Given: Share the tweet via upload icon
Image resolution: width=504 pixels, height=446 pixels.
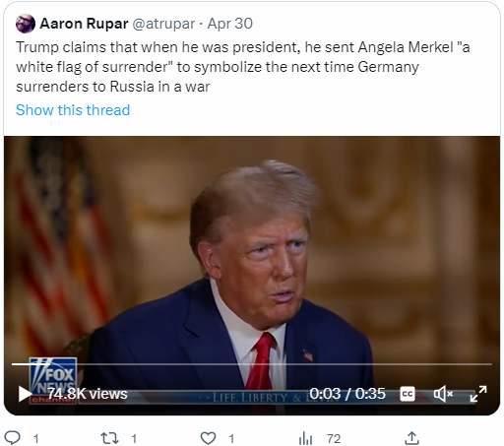Looking at the screenshot, I should coord(411,438).
